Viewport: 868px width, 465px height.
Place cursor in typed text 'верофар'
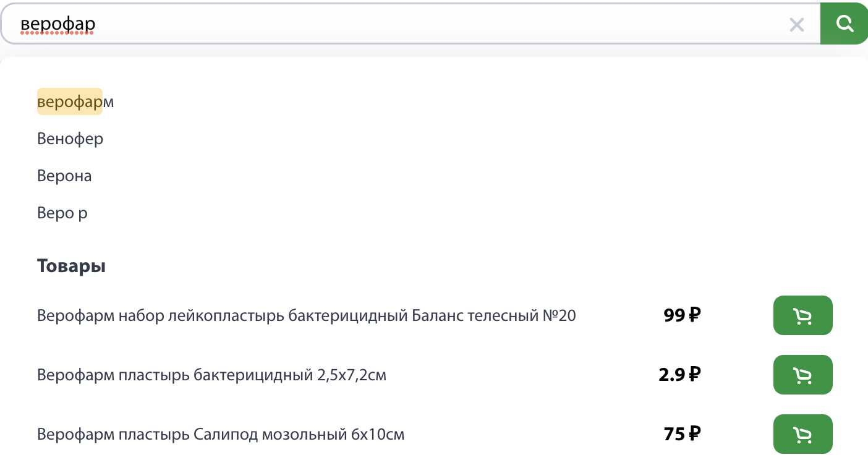coord(57,24)
